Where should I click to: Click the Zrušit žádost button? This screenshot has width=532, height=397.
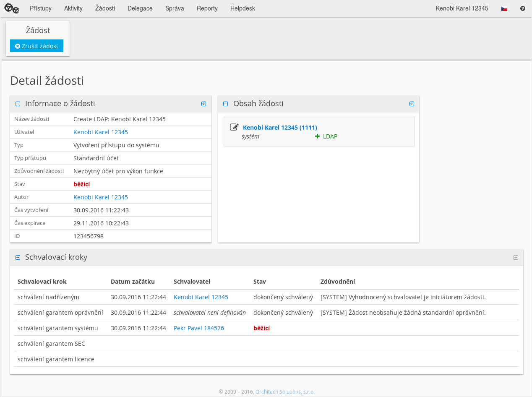click(37, 46)
